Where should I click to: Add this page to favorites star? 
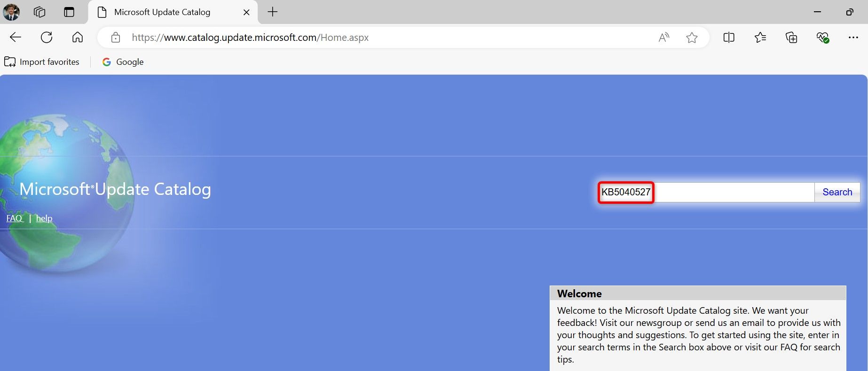tap(692, 38)
